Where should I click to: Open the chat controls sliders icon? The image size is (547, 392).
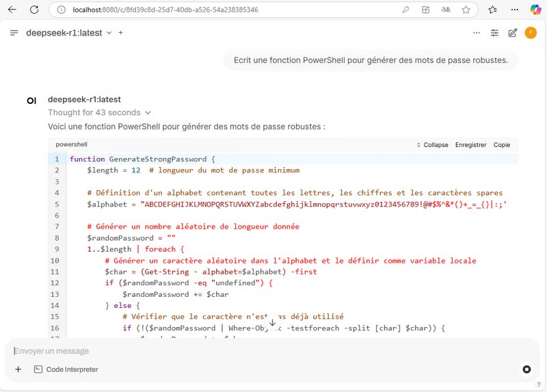coord(494,33)
